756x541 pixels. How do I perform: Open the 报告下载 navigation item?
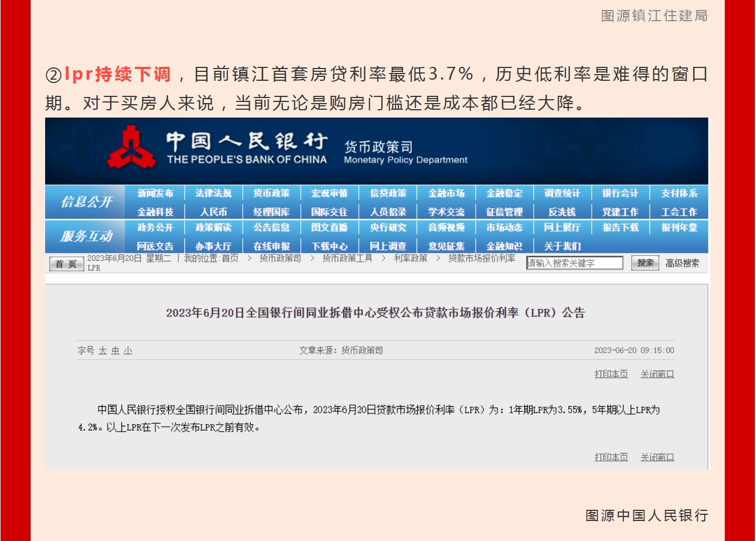[620, 227]
